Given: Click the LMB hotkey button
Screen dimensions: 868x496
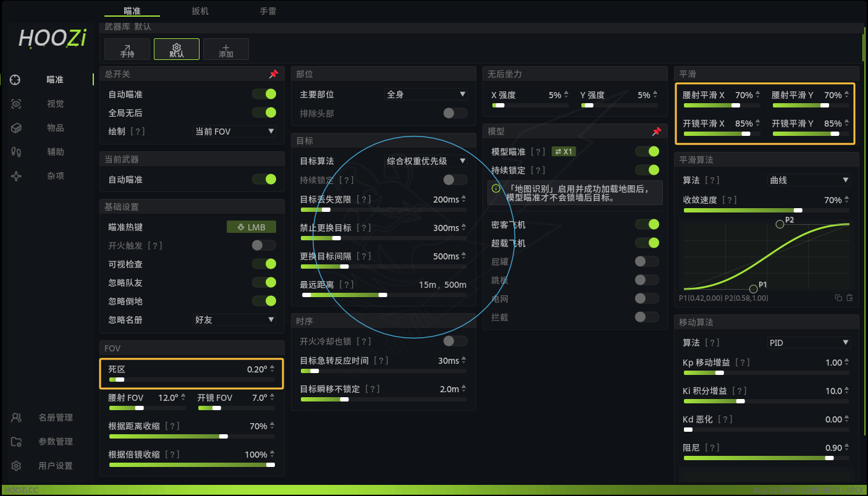Looking at the screenshot, I should (251, 227).
